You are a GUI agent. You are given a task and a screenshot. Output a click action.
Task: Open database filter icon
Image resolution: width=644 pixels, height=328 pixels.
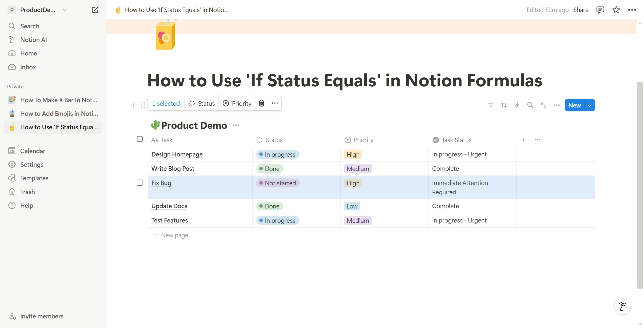(x=491, y=105)
